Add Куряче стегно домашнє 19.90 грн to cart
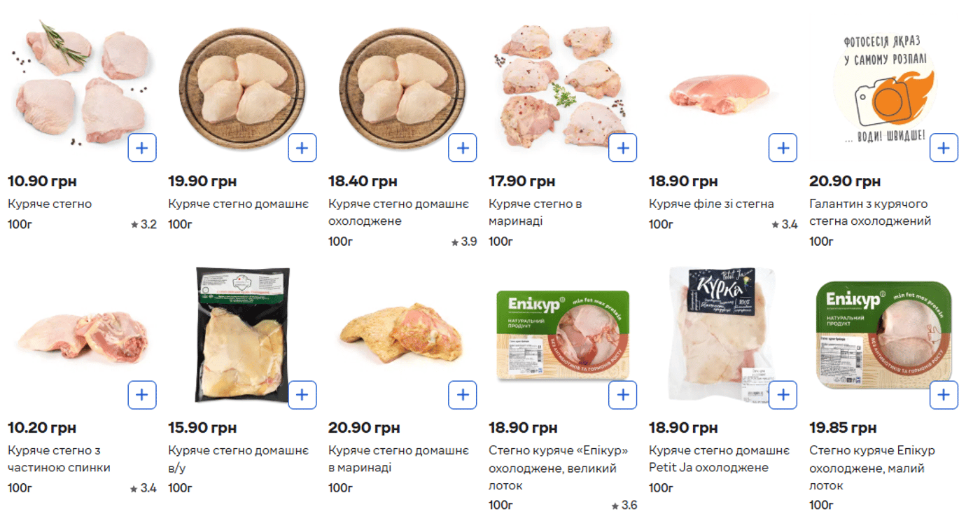 coord(302,148)
